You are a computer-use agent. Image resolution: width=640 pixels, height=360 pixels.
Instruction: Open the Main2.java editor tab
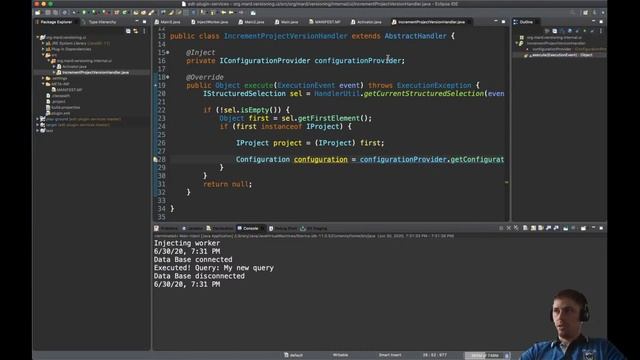(251, 22)
